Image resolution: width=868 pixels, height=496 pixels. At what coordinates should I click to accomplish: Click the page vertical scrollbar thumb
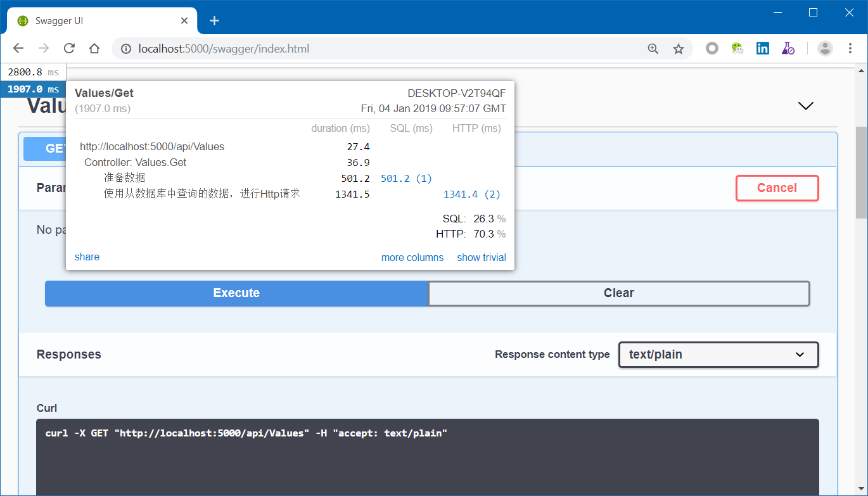[x=861, y=171]
